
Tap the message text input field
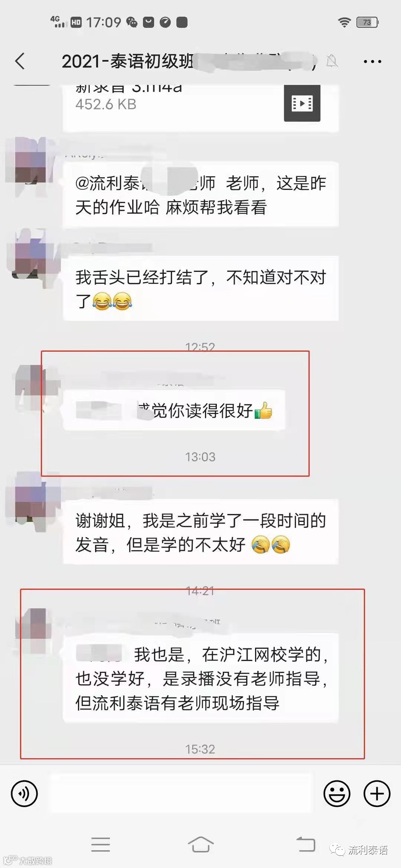(x=181, y=794)
